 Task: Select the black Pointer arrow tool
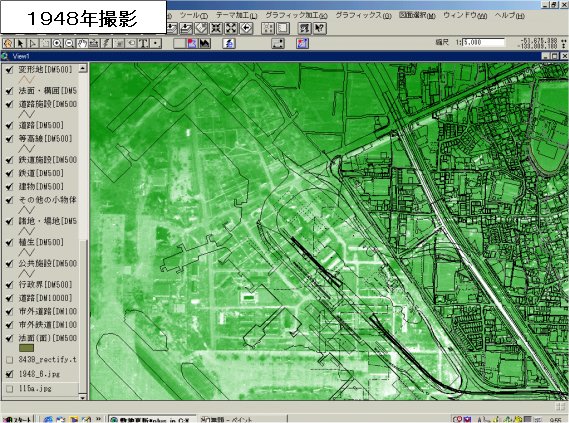pos(20,44)
